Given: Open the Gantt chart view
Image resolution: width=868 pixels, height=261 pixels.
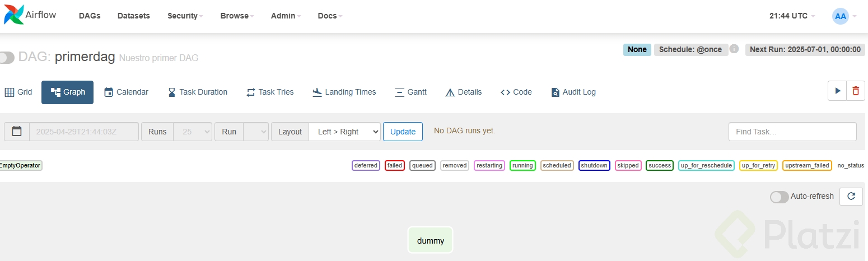Looking at the screenshot, I should point(410,92).
